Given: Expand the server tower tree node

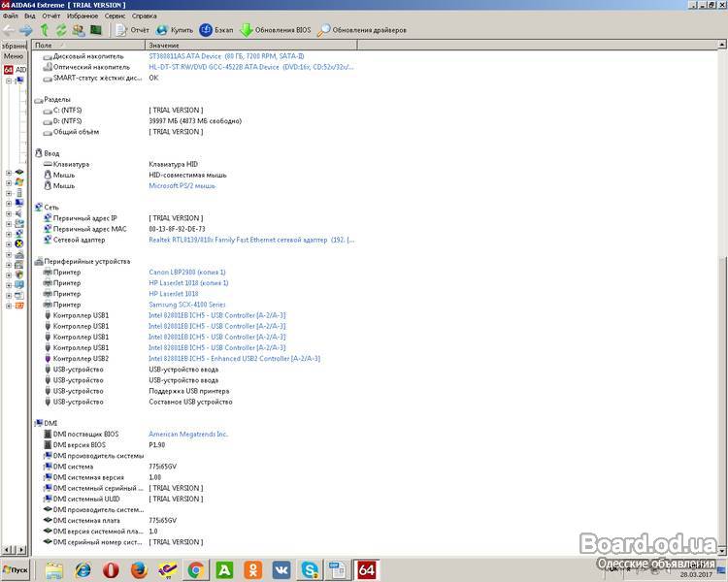Looking at the screenshot, I should click(9, 193).
